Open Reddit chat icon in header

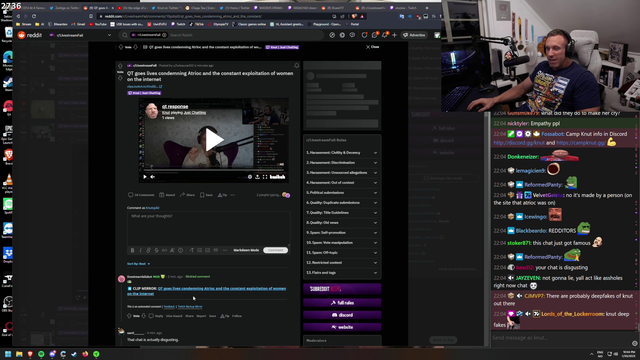pyautogui.click(x=375, y=35)
